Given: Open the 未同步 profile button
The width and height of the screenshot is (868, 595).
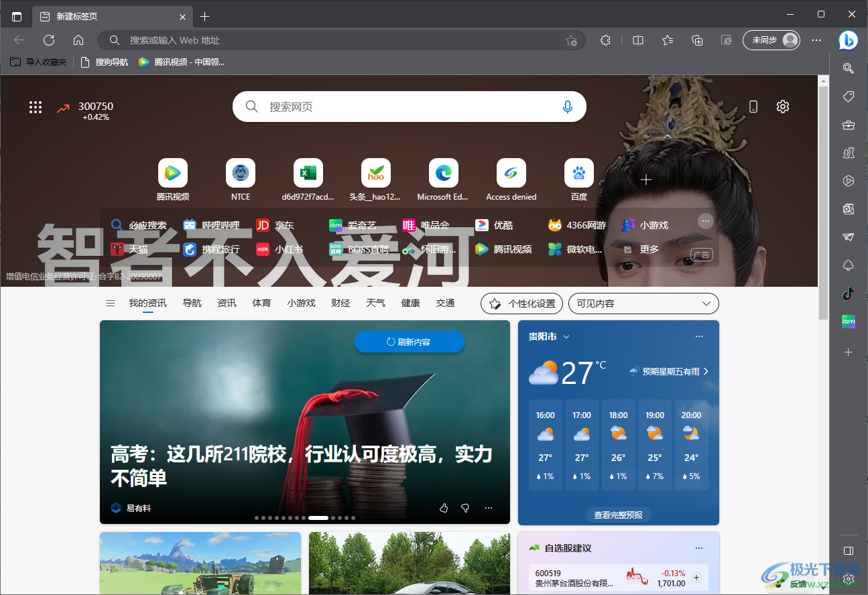Looking at the screenshot, I should [771, 40].
